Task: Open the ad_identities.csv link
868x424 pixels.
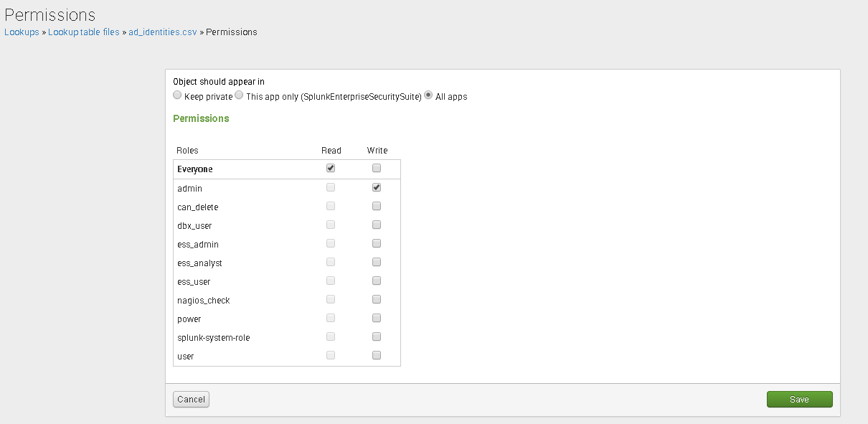Action: pyautogui.click(x=162, y=32)
